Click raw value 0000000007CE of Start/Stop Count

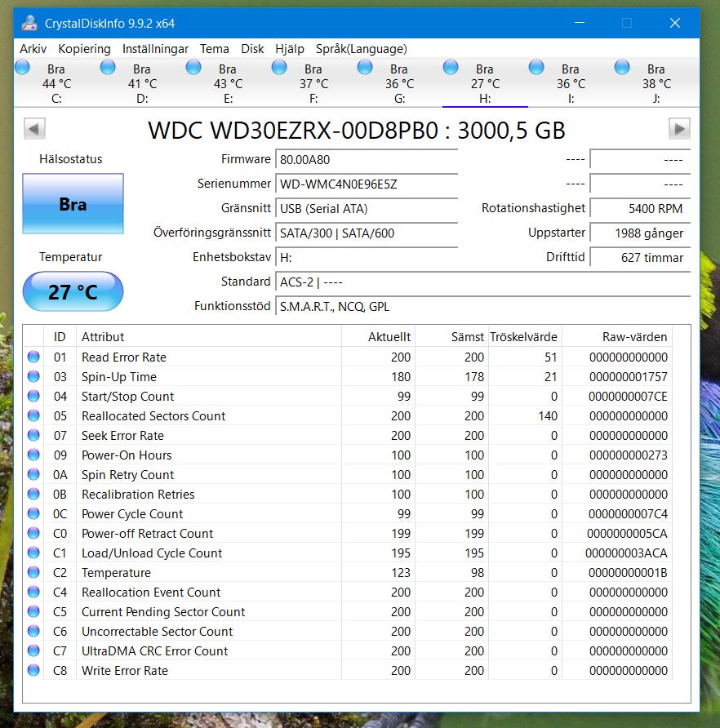[x=628, y=397]
